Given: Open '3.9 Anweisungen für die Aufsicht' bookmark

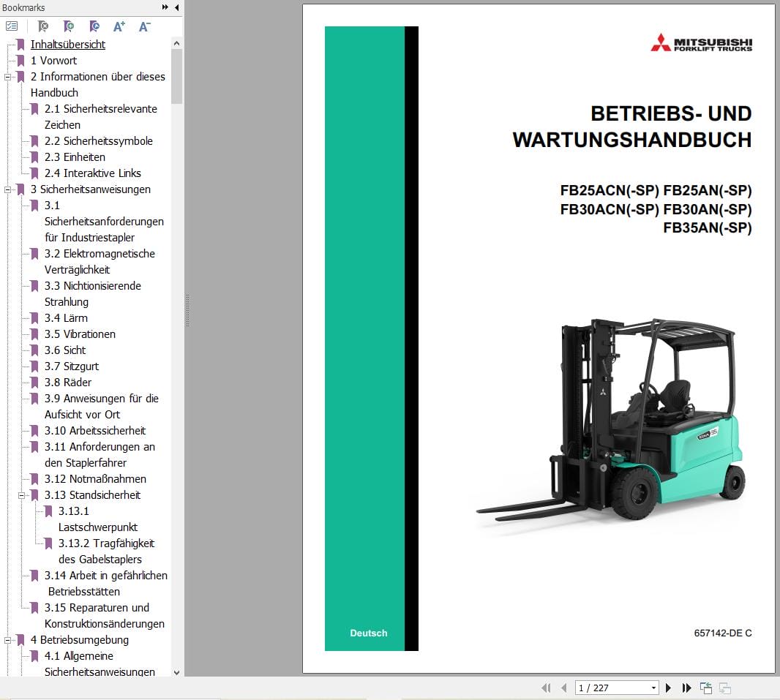Looking at the screenshot, I should [102, 407].
